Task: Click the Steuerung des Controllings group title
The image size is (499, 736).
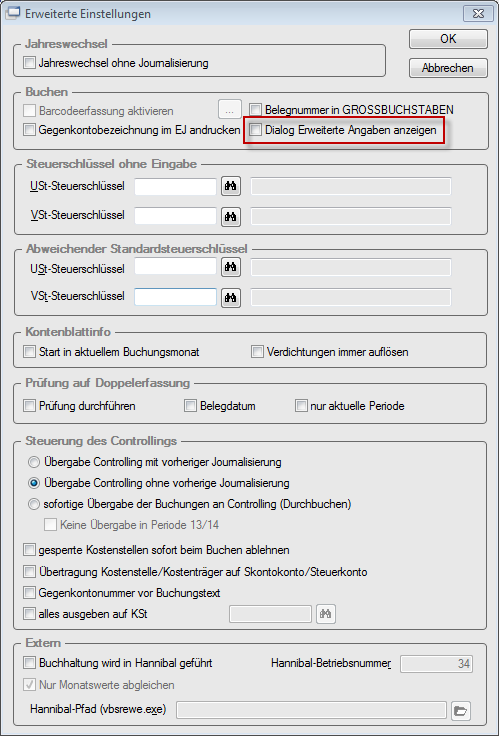Action: click(x=101, y=441)
